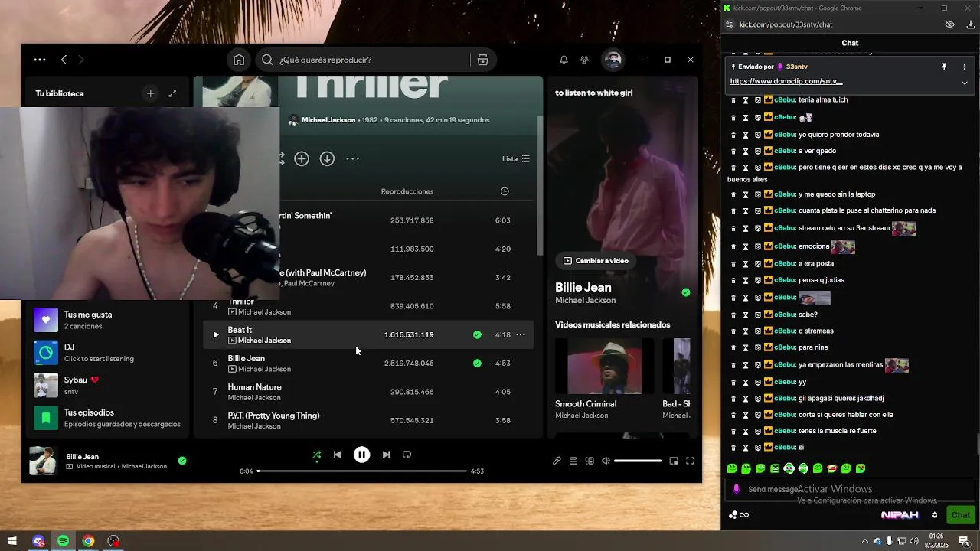The height and width of the screenshot is (551, 980).
Task: Open the Smooth Criminal related video thumbnail
Action: pos(605,366)
